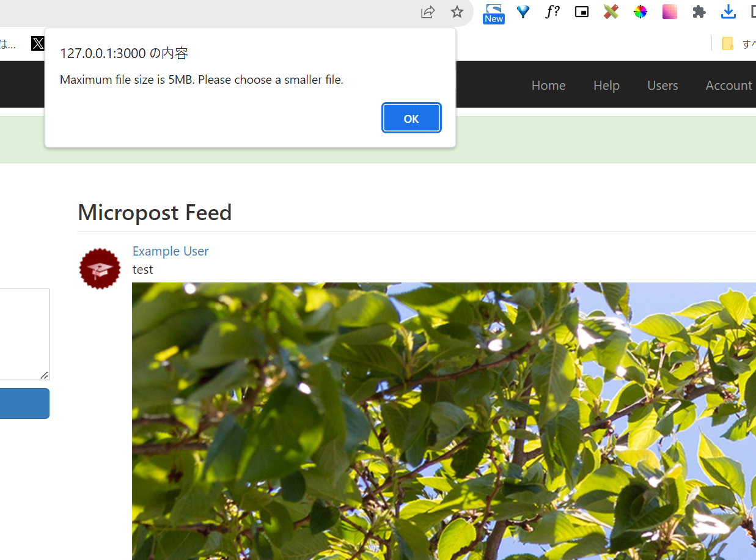Viewport: 756px width, 560px height.
Task: Open the Chrome extensions puzzle piece menu
Action: click(699, 12)
